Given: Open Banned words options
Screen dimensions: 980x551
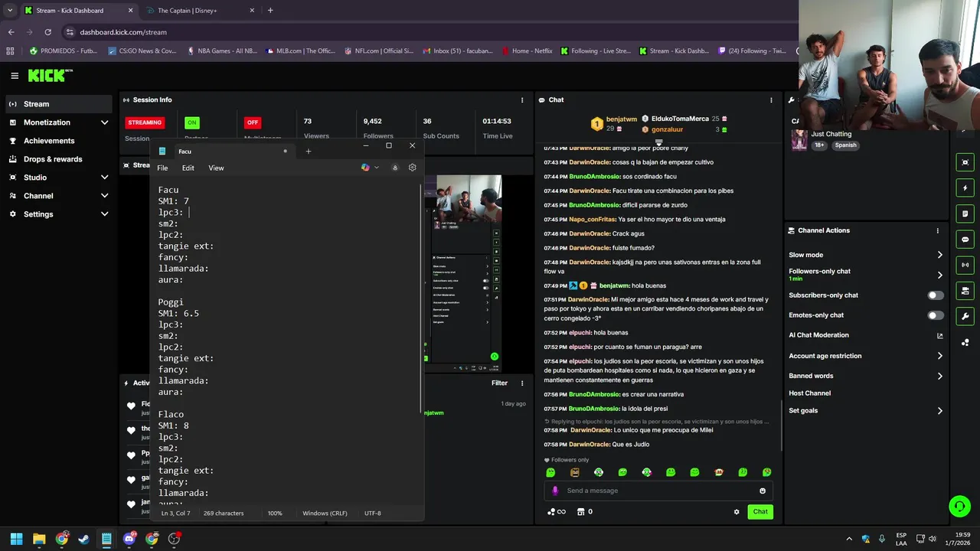Looking at the screenshot, I should click(x=866, y=376).
